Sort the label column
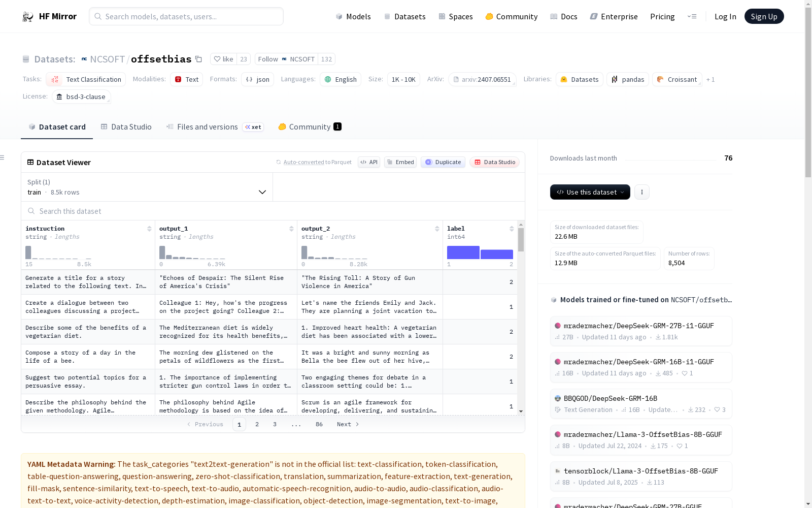This screenshot has width=812, height=508. 512,229
